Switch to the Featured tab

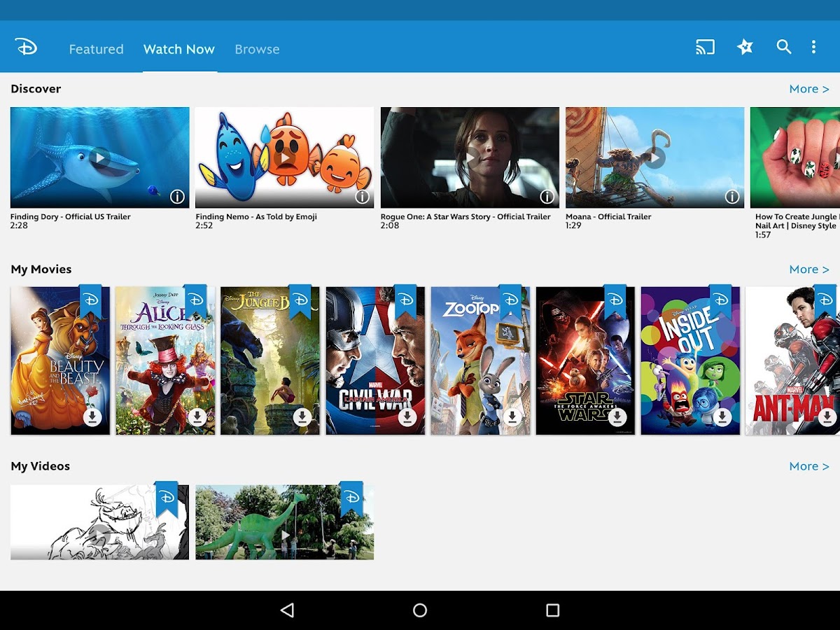tap(96, 49)
